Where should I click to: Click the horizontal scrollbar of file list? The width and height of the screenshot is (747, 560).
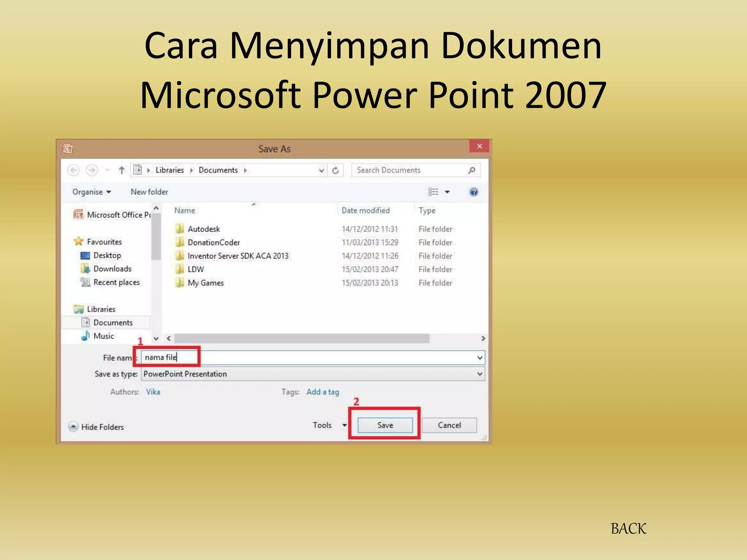[301, 338]
